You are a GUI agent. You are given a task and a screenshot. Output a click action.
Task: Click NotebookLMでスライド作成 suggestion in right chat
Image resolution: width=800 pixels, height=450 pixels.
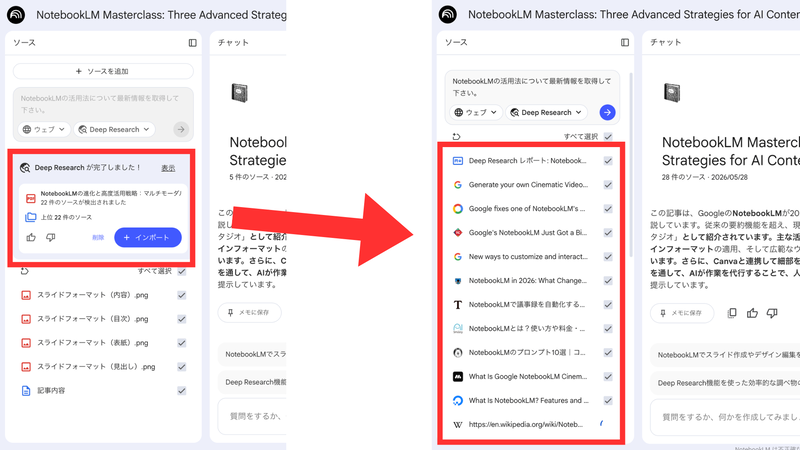[x=725, y=355]
